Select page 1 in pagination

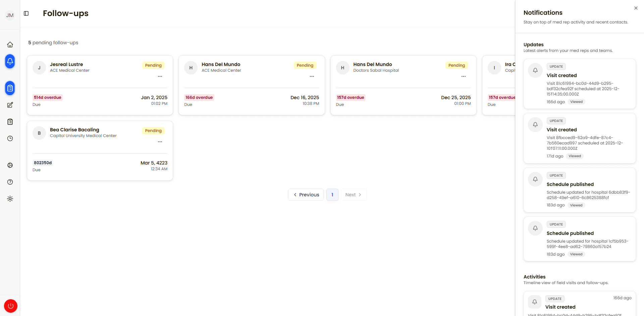pyautogui.click(x=332, y=195)
